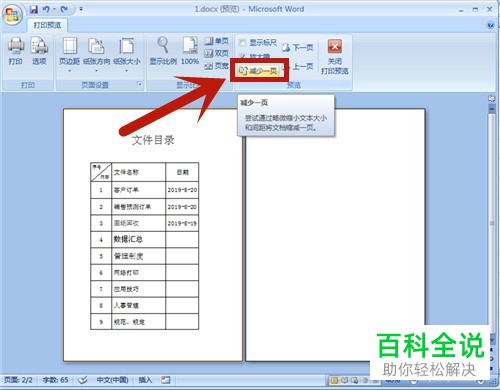This screenshot has height=390, width=500.
Task: Click the macro recording icon in status bar
Action: click(166, 380)
